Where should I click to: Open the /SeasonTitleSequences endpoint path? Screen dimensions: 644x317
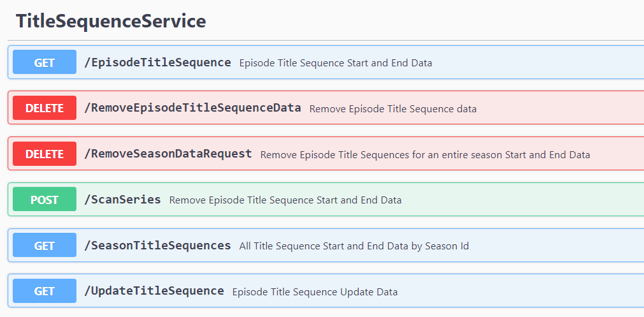click(x=157, y=246)
